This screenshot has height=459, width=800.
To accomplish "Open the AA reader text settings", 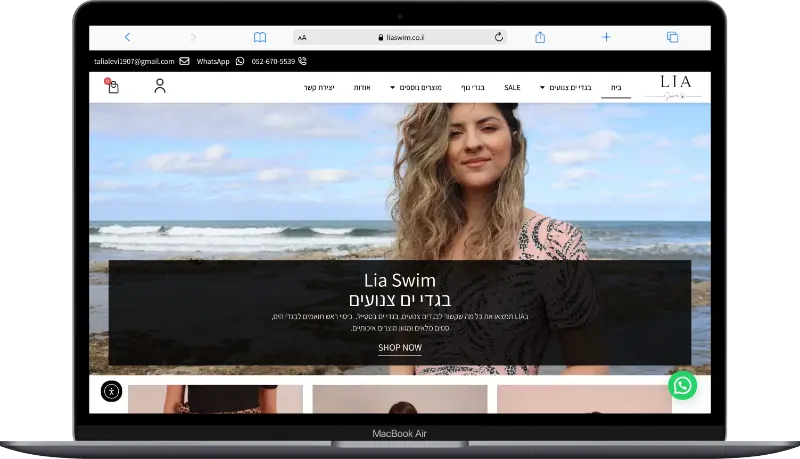I will [302, 38].
